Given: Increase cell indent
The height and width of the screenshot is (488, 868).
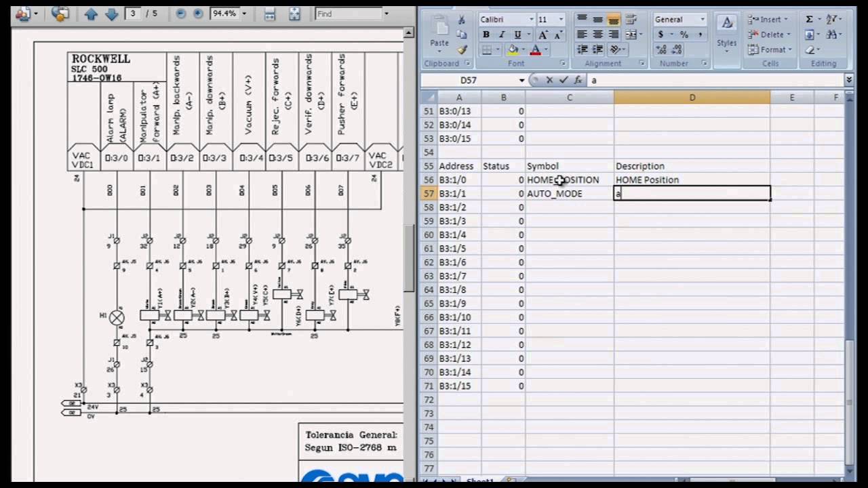Looking at the screenshot, I should [x=597, y=49].
